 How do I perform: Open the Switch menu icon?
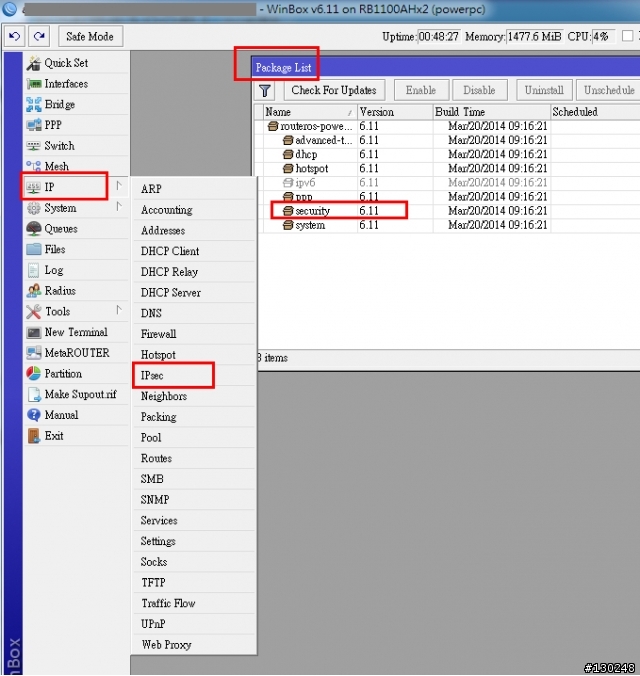point(34,146)
